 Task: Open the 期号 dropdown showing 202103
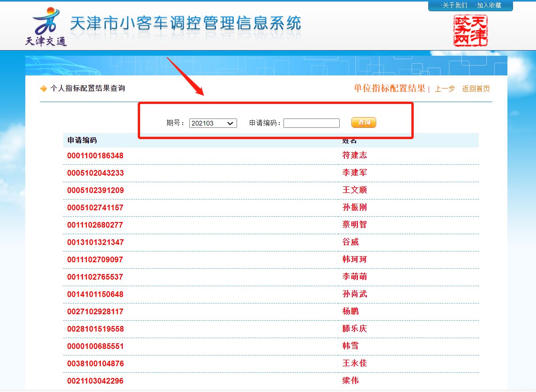213,123
